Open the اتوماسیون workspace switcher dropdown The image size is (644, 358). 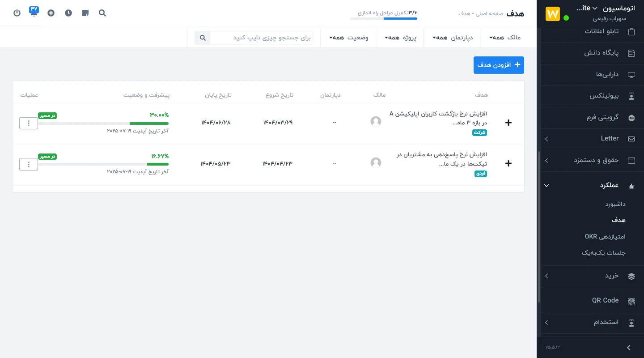click(605, 9)
